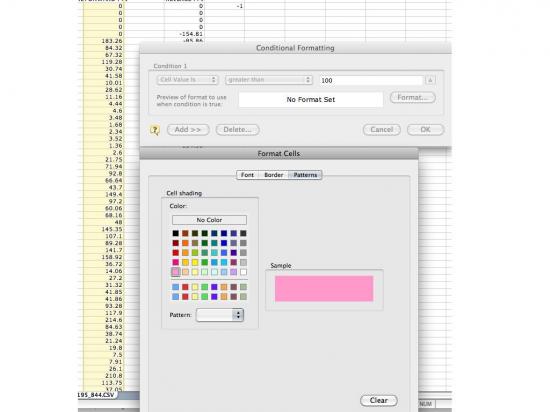This screenshot has height=412, width=550.
Task: Cancel the Conditional Formatting dialog
Action: point(382,130)
